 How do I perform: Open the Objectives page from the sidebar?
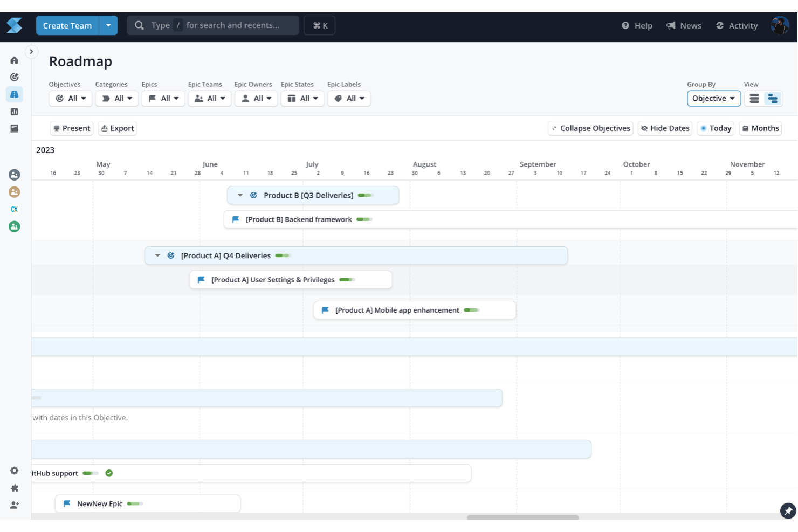point(14,77)
